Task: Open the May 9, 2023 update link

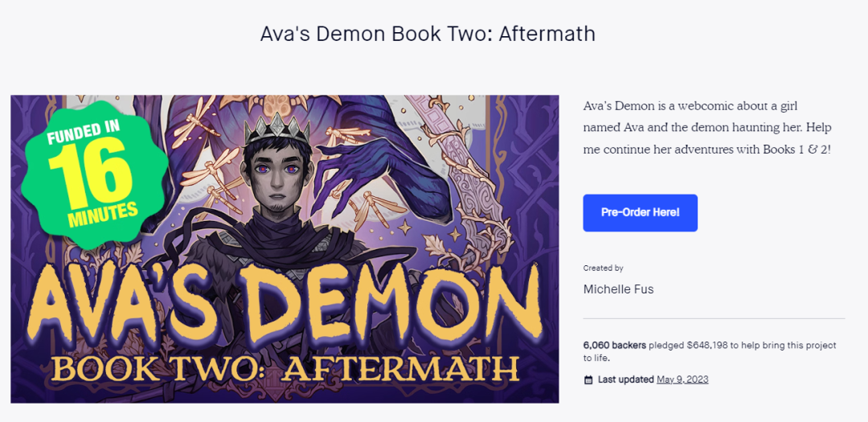Action: coord(682,379)
